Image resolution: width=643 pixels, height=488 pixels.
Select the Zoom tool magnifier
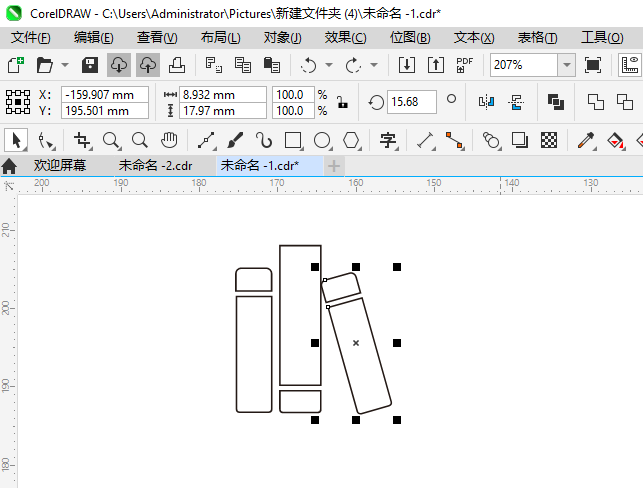(x=112, y=140)
